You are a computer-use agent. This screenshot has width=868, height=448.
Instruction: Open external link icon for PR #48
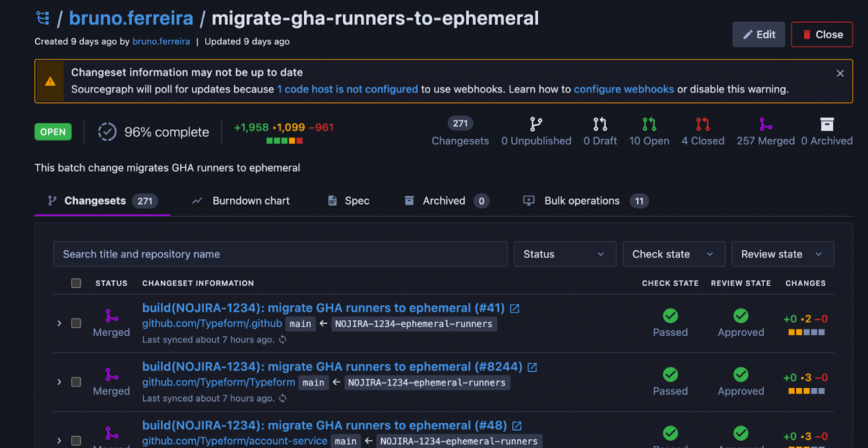click(x=516, y=426)
